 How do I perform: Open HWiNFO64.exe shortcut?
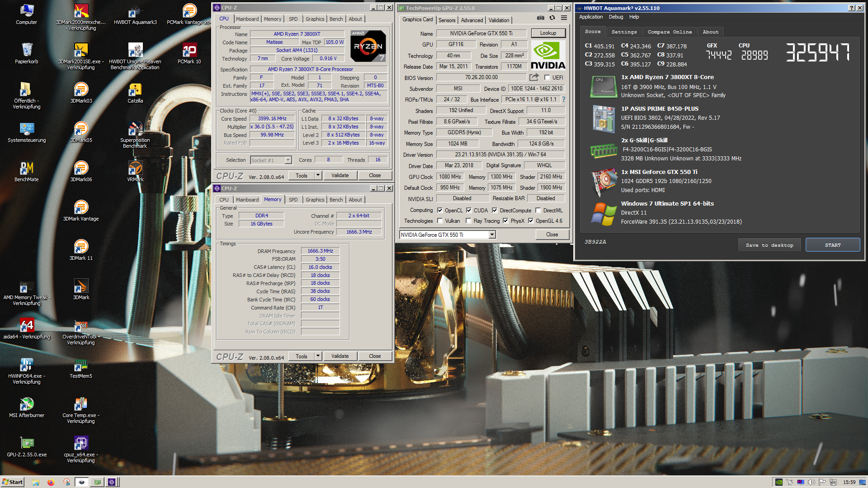(27, 371)
